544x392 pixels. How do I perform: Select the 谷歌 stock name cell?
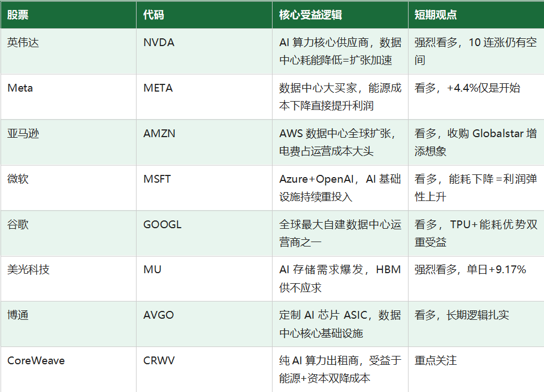68,233
